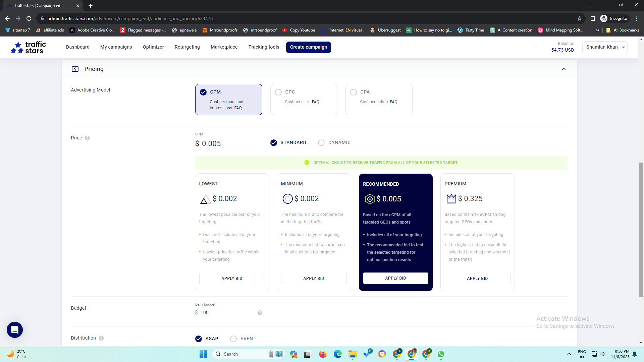Viewport: 644px width, 362px height.
Task: Open the Intercom chat bubble
Action: (x=15, y=330)
